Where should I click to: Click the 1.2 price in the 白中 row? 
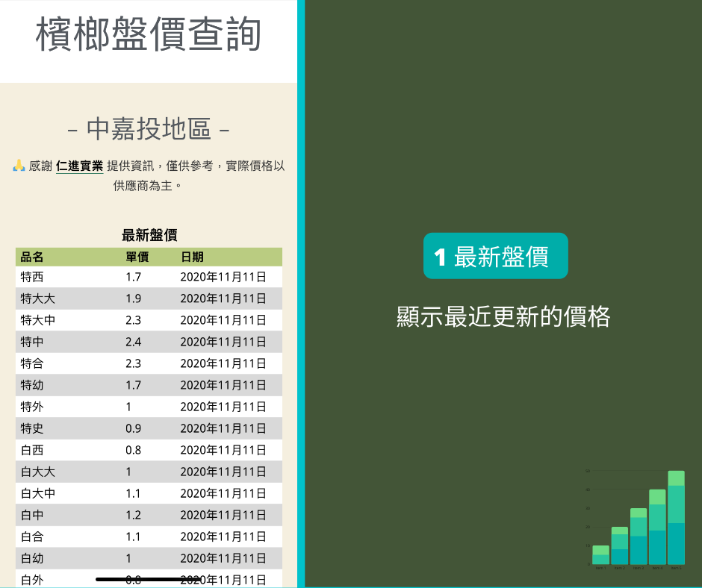click(133, 515)
